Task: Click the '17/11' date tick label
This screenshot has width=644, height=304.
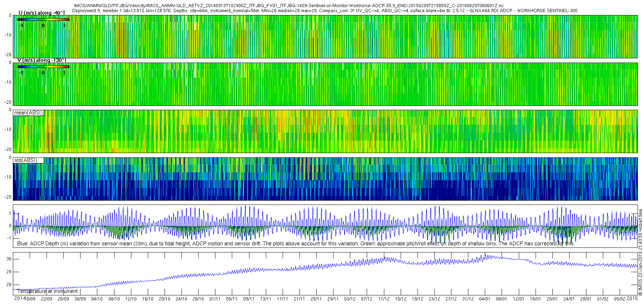Action: [x=283, y=299]
